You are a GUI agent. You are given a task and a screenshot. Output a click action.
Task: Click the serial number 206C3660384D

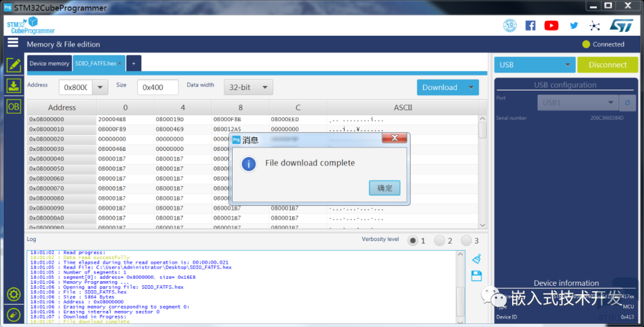(x=606, y=118)
